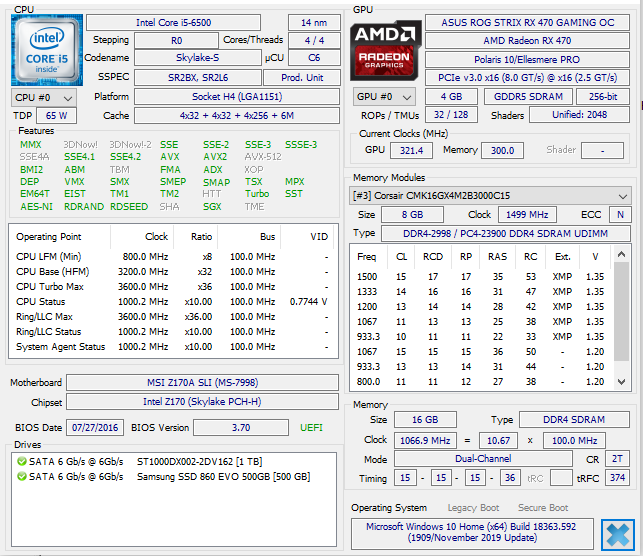Viewport: 643px width, 556px height.
Task: Click the memory timings scrollbar up arrow
Action: point(621,255)
